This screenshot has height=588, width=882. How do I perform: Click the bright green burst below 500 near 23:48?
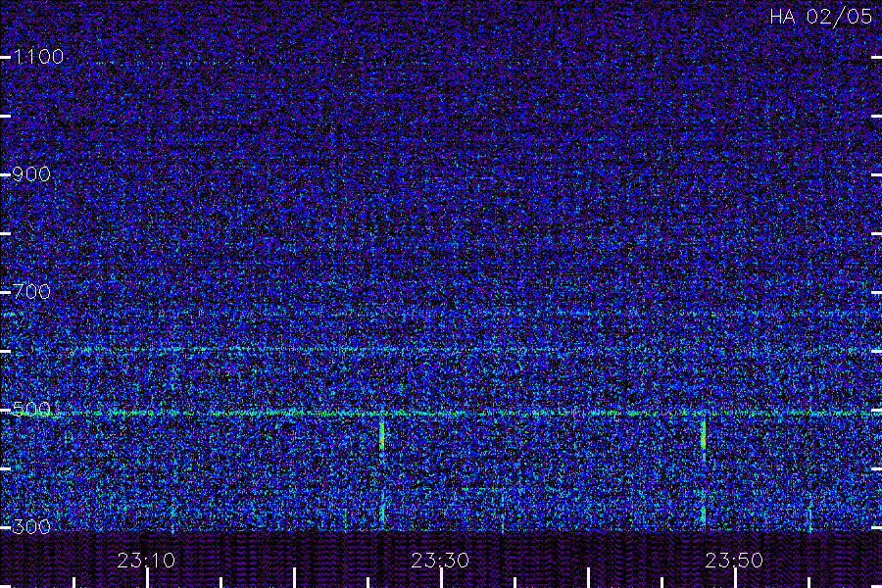(x=703, y=434)
